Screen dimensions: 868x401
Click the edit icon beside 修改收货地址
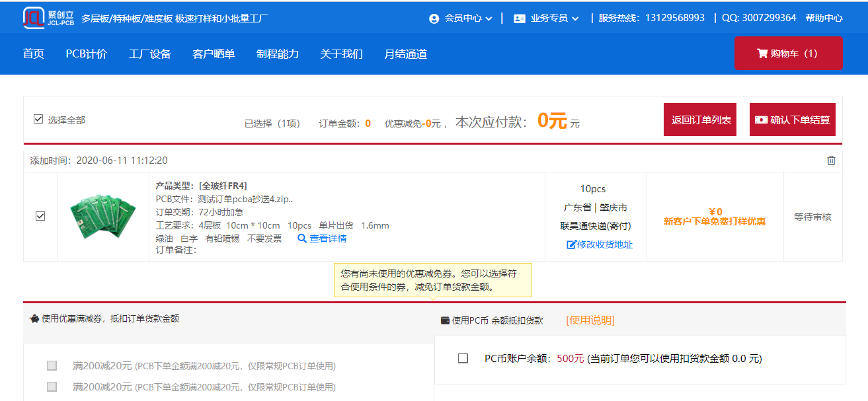571,245
